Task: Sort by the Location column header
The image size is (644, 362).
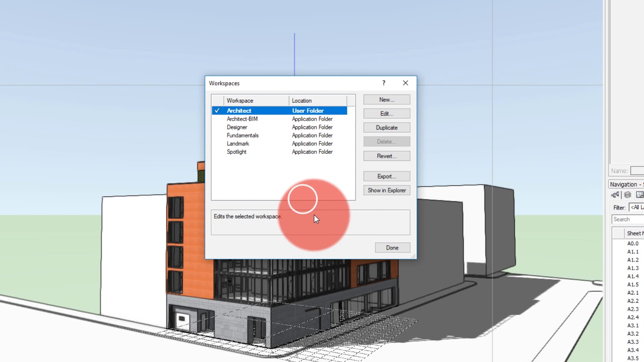Action: [x=317, y=101]
